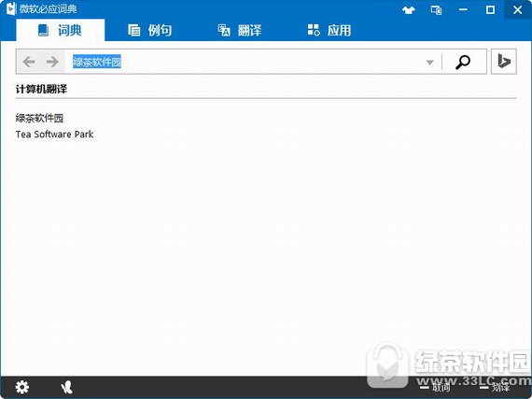The width and height of the screenshot is (532, 399).
Task: Close the 微软必应词典 window
Action: (518, 10)
